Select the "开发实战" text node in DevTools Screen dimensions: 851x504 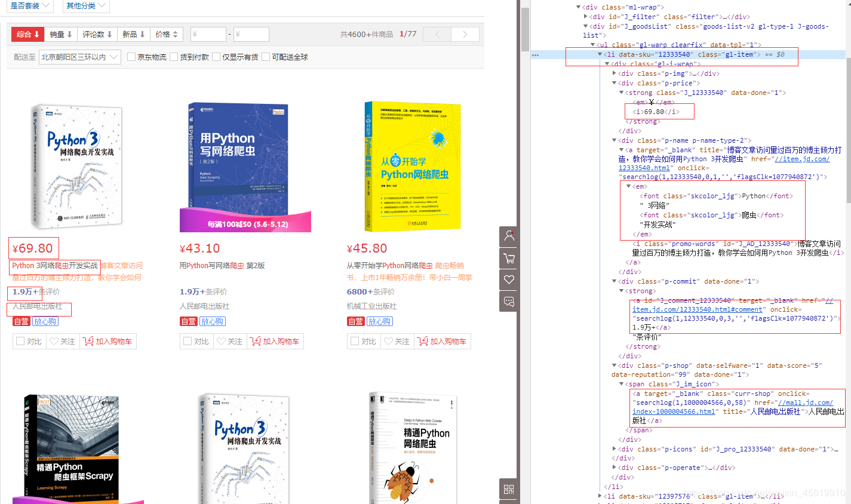click(658, 225)
